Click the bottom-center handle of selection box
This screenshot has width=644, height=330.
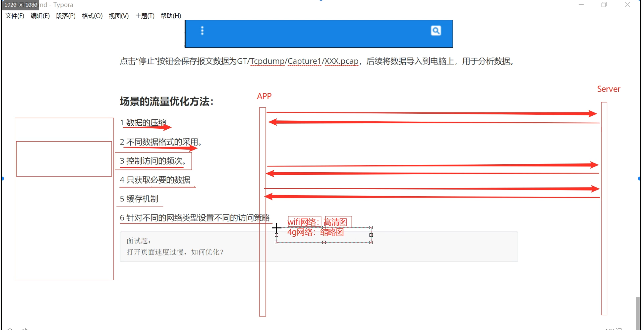pyautogui.click(x=324, y=242)
